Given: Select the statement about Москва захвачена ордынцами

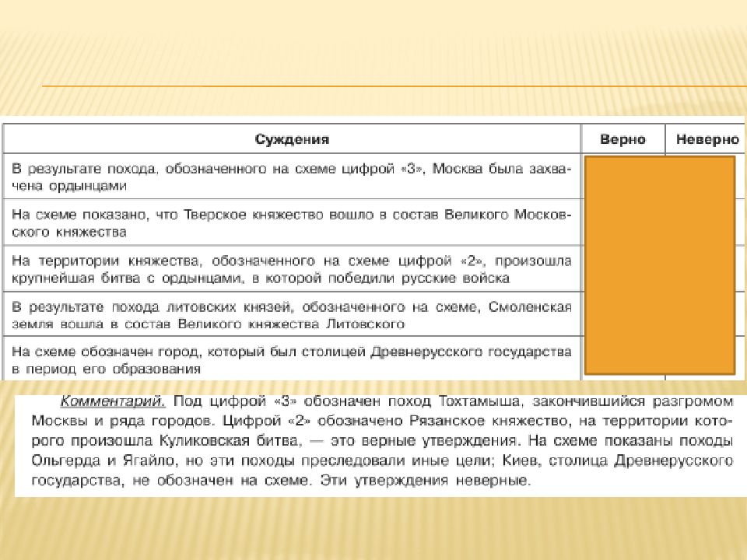Looking at the screenshot, I should (x=291, y=177).
